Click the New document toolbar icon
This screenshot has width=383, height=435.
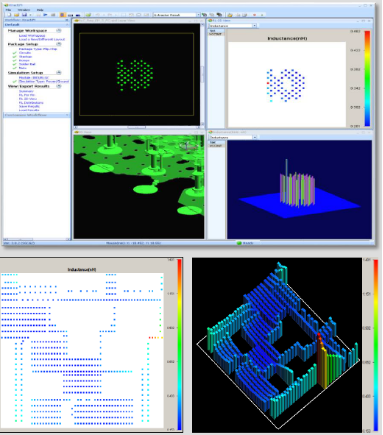pyautogui.click(x=9, y=15)
